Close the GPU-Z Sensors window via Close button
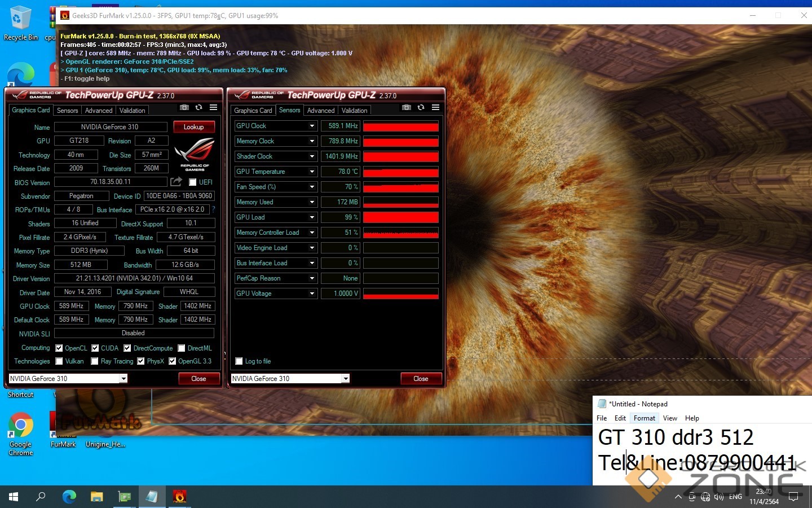 [421, 379]
